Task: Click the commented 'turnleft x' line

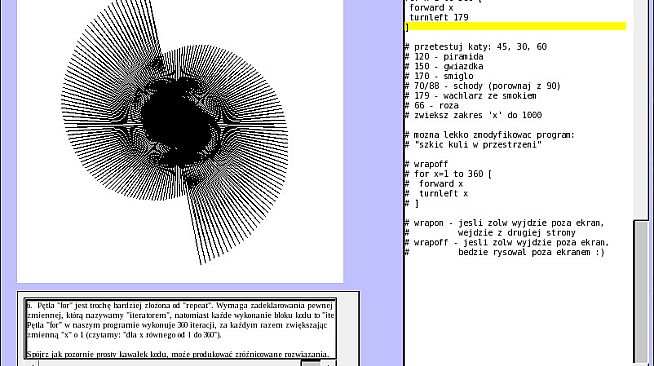Action: [436, 193]
